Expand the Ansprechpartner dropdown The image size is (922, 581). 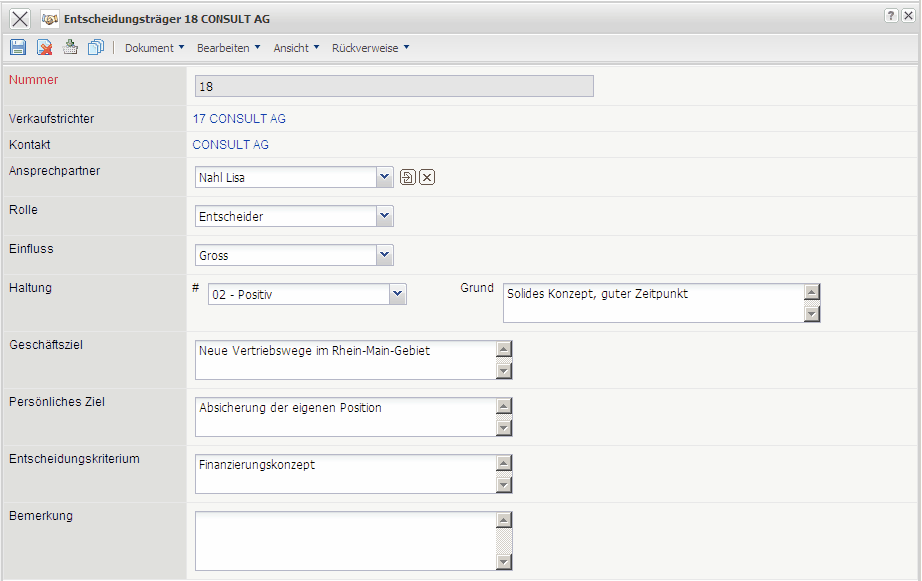click(385, 177)
